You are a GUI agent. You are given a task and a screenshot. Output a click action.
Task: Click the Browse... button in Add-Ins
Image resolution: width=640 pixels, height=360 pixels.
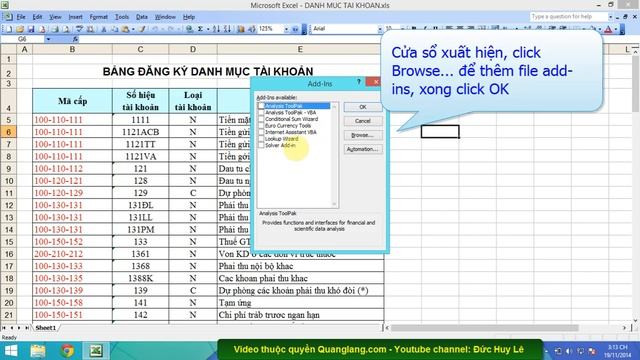tap(363, 135)
